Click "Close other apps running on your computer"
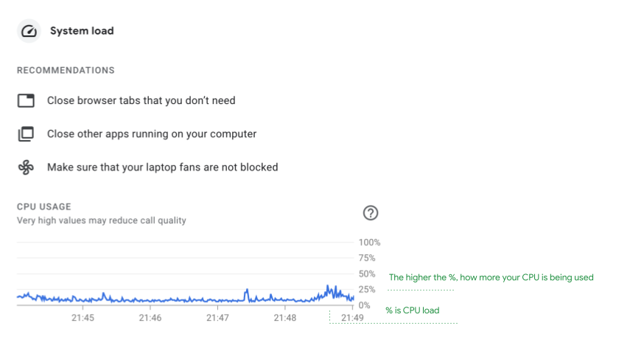This screenshot has width=644, height=362. 152,134
